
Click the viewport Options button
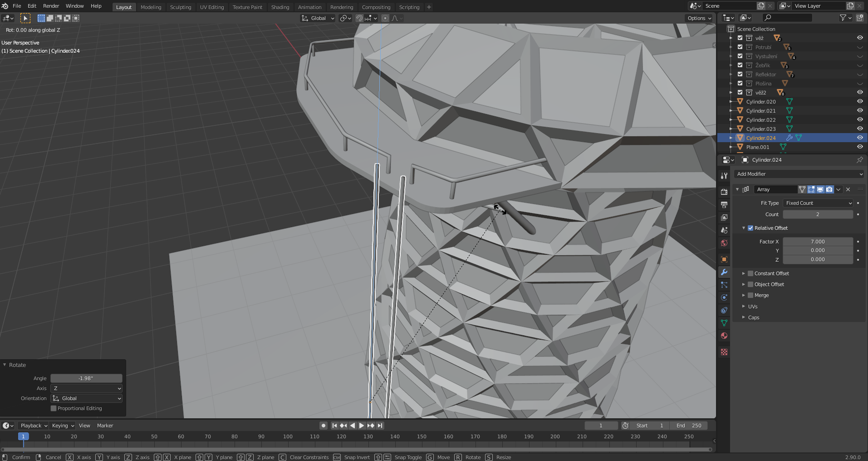(x=699, y=18)
